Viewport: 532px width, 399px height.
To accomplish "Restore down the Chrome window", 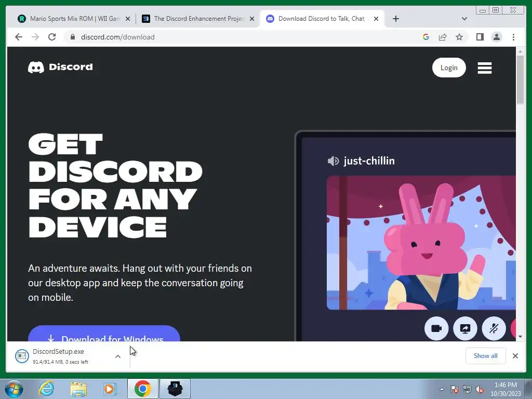I will point(496,10).
